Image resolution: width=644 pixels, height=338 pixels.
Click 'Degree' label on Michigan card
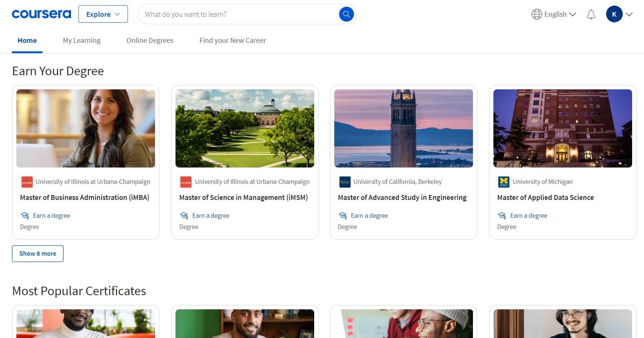[x=506, y=227]
